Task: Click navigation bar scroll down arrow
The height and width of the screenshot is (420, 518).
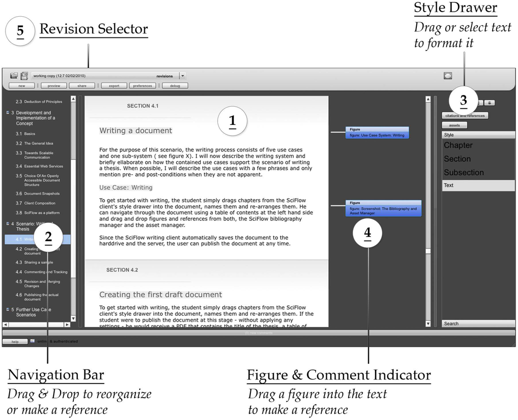Action: click(x=73, y=318)
